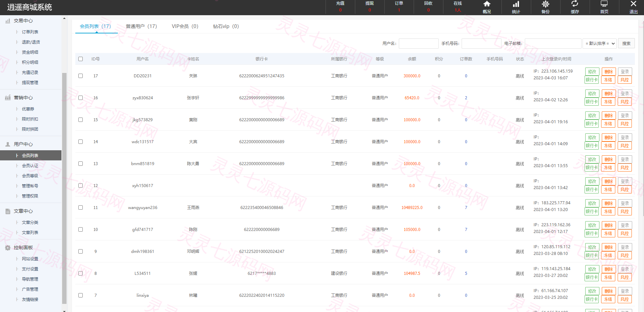Click 修改 for user DD20231
644x312 pixels.
tap(592, 72)
